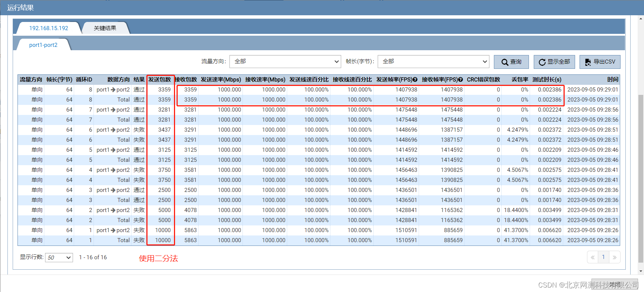Image resolution: width=644 pixels, height=292 pixels.
Task: Open the 帧长(字节) dropdown
Action: pyautogui.click(x=434, y=61)
